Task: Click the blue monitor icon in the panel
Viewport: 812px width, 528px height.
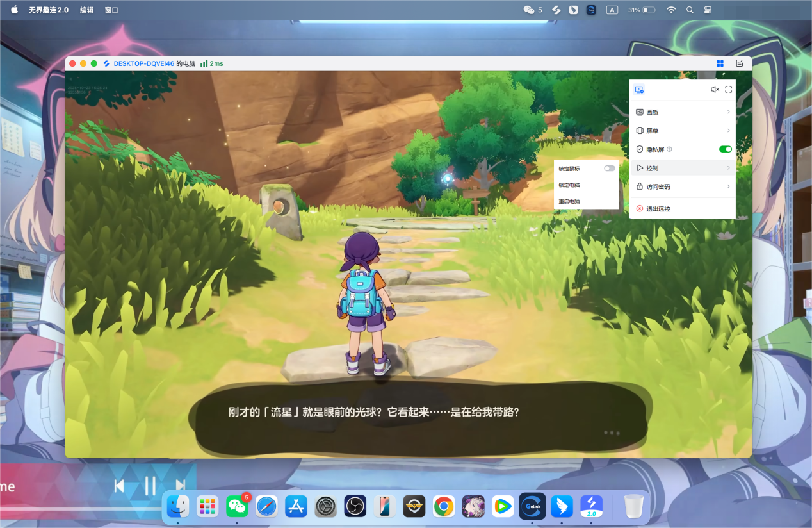Action: tap(639, 90)
